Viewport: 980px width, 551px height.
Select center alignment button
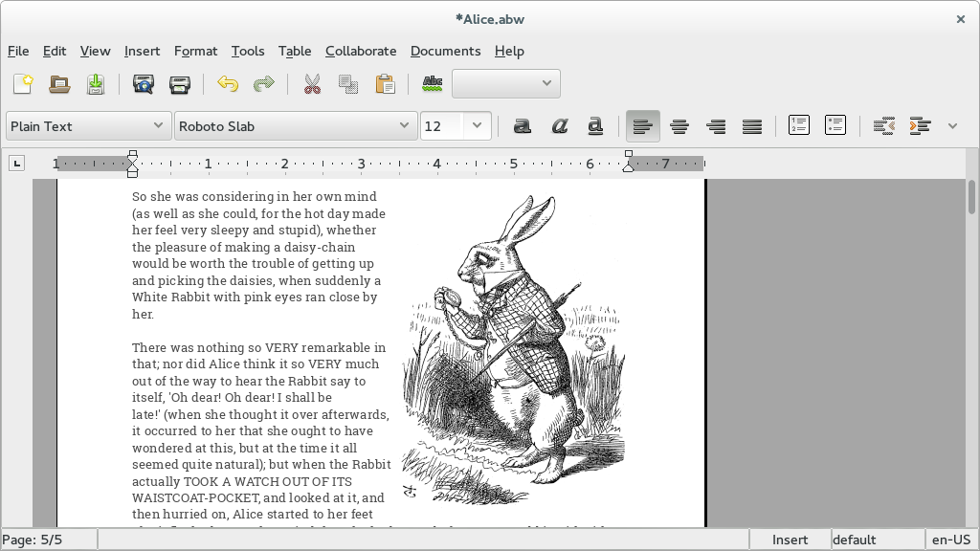(679, 126)
